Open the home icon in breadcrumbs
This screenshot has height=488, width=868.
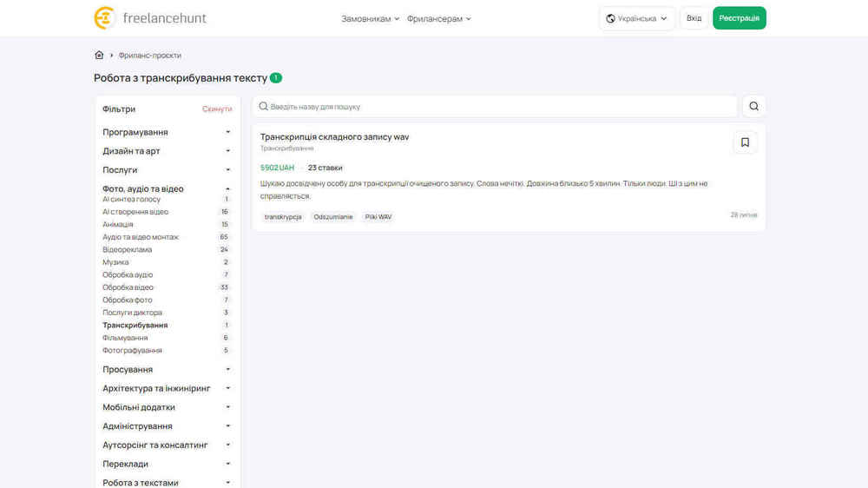coord(99,55)
